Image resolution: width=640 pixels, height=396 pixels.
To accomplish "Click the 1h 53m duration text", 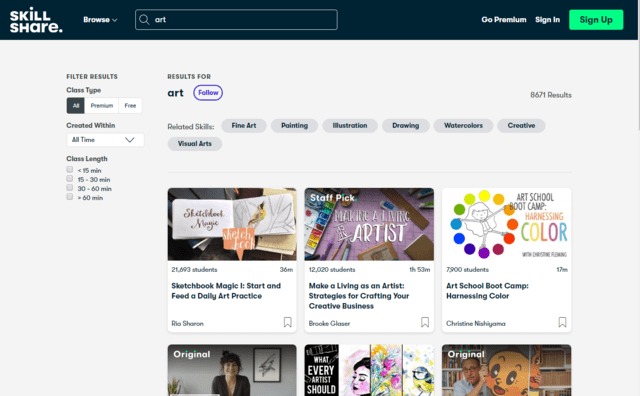I will pos(420,269).
